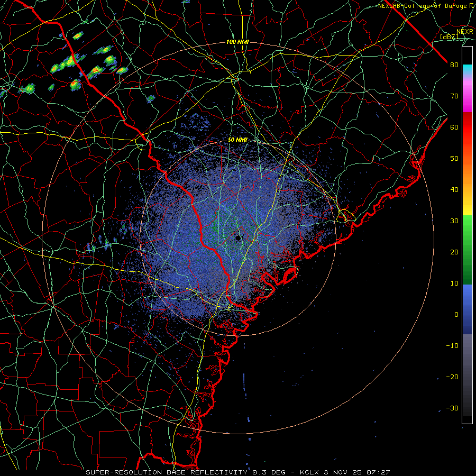Image resolution: width=476 pixels, height=476 pixels.
Task: Click the 40 dBZ scale value
Action: click(454, 190)
